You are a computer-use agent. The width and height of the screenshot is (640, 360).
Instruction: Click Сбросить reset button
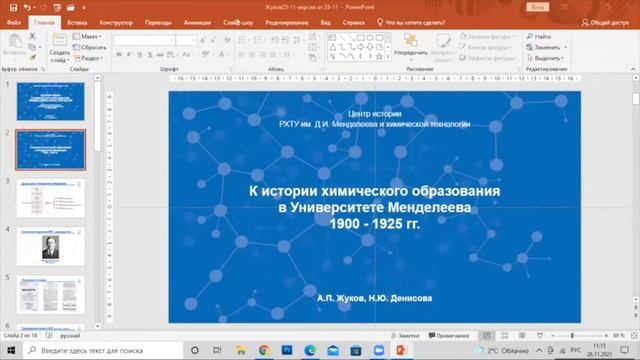tap(89, 47)
